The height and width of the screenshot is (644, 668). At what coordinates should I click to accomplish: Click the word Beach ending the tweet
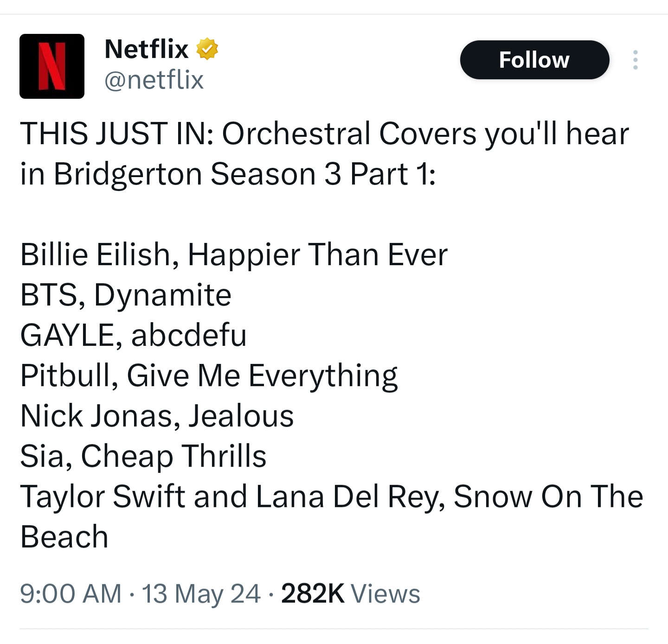64,537
